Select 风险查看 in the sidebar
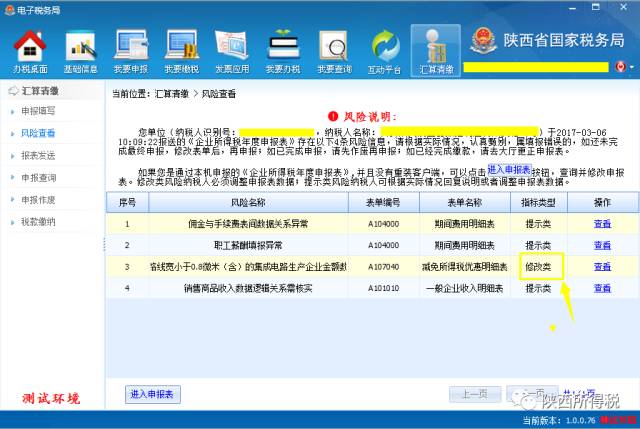This screenshot has width=640, height=429. (38, 133)
